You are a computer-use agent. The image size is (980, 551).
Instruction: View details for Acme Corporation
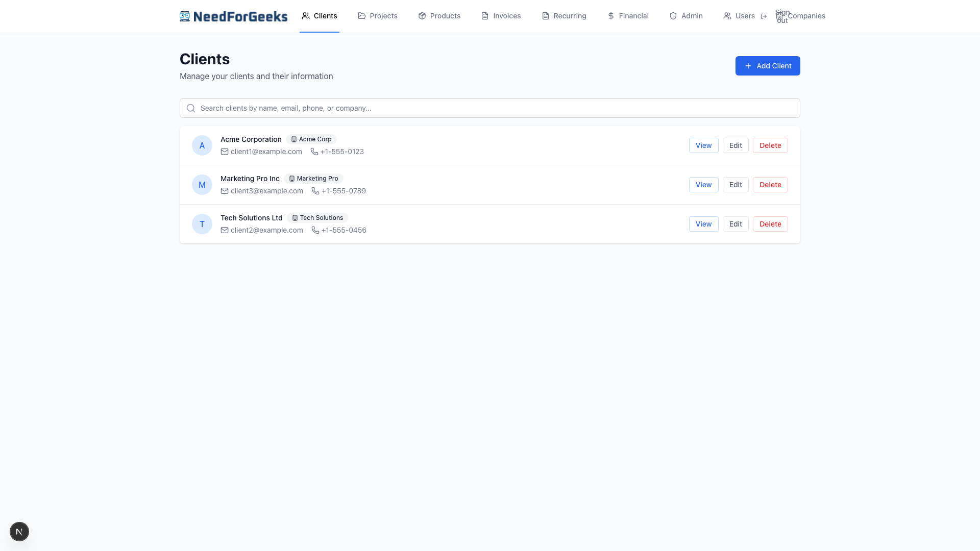703,145
